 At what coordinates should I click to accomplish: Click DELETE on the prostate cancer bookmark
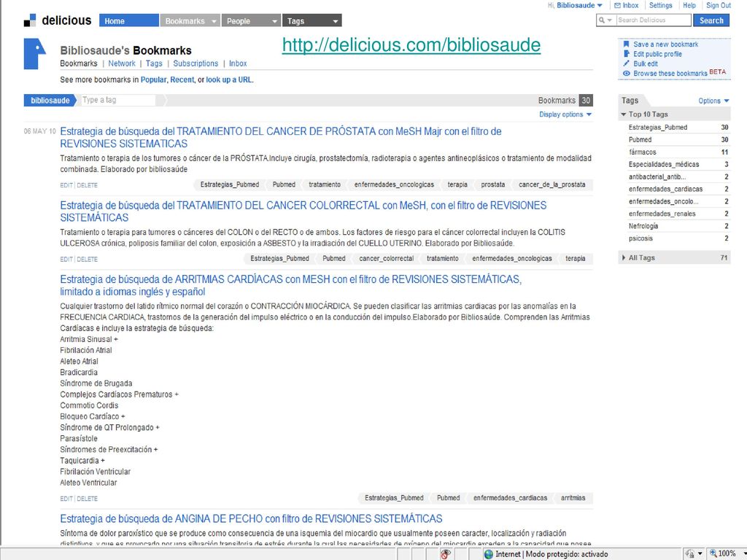point(88,185)
